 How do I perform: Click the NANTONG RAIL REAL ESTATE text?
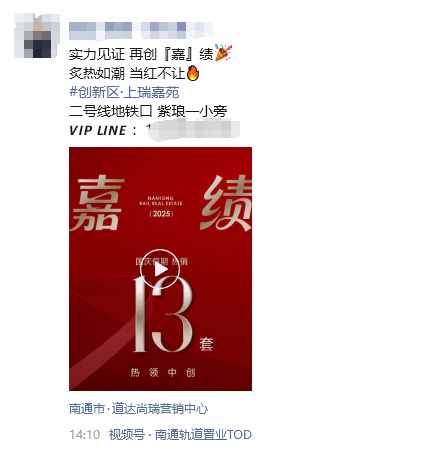click(x=161, y=201)
